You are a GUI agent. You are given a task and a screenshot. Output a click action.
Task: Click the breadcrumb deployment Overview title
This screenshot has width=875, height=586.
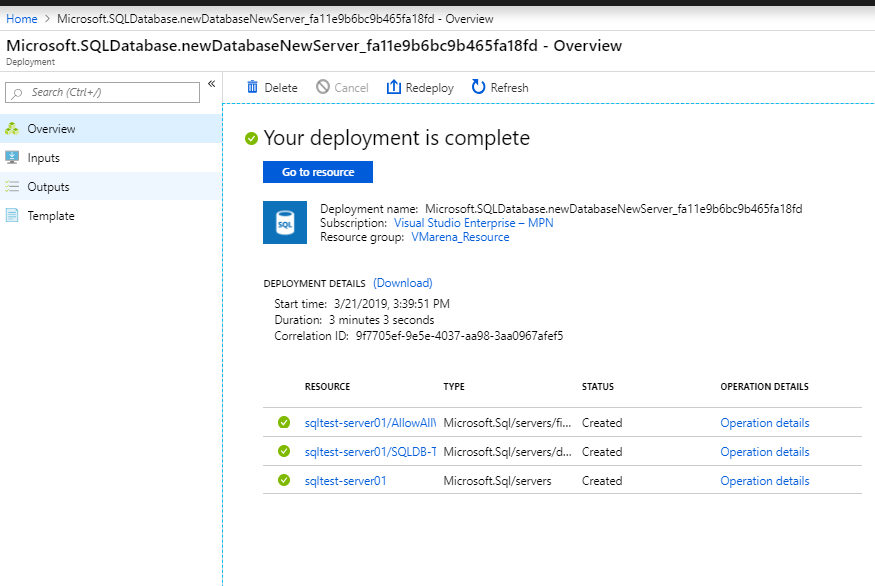(275, 19)
